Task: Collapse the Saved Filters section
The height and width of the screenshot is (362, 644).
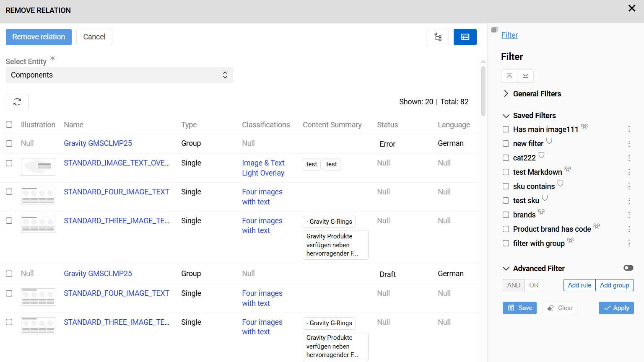Action: coord(506,116)
